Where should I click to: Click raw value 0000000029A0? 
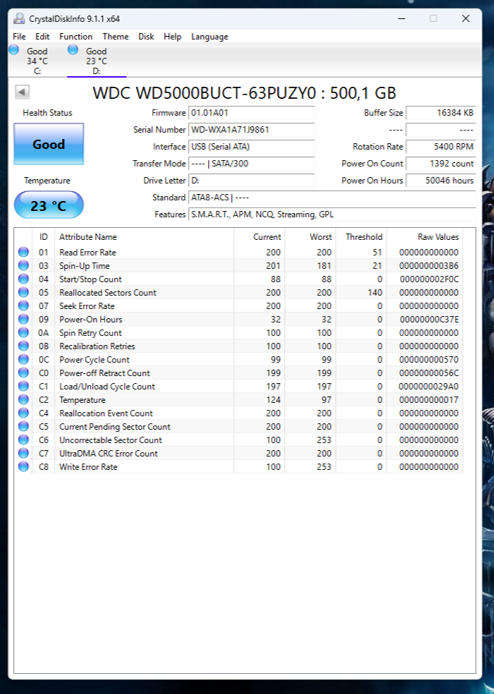click(429, 386)
